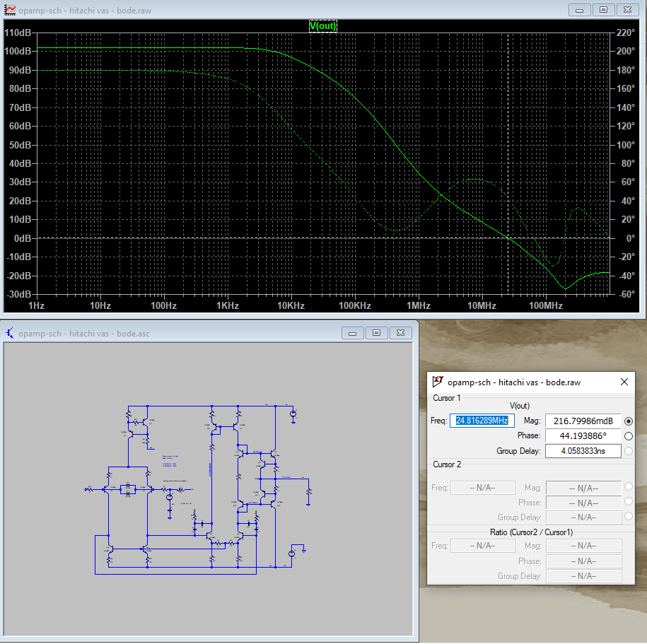This screenshot has width=647, height=644.
Task: Click the vertical cursor line in plot
Action: coord(508,164)
